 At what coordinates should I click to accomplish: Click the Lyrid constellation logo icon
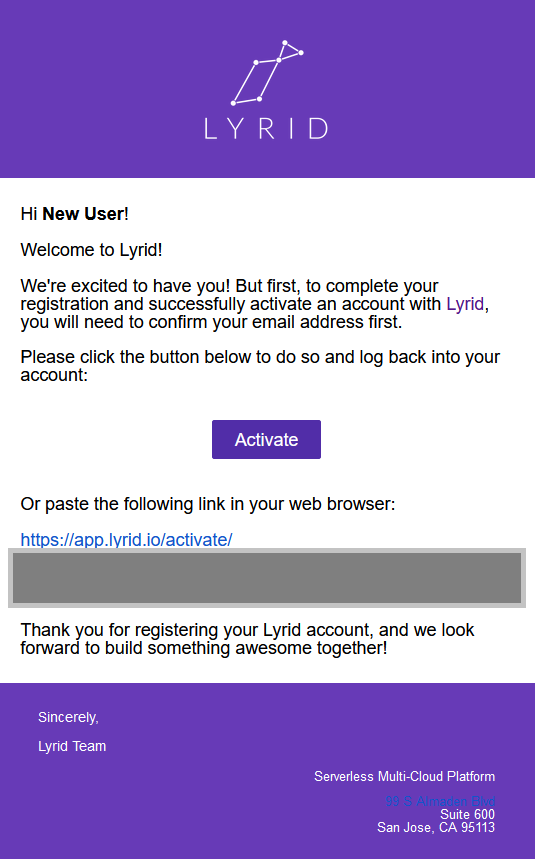tap(267, 72)
